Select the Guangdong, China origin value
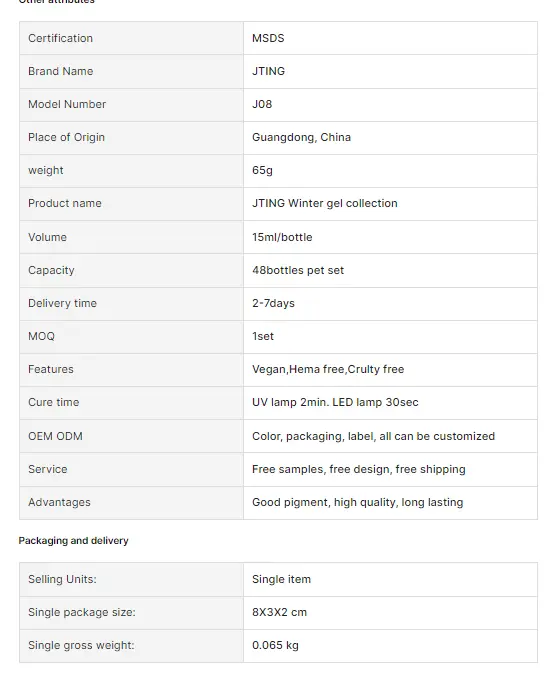The image size is (545, 677). click(x=301, y=137)
